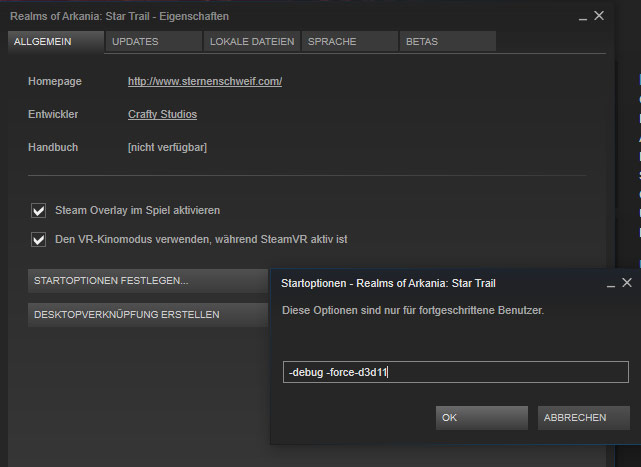The image size is (641, 467).
Task: Close the Eigenschaften window
Action: pos(599,16)
